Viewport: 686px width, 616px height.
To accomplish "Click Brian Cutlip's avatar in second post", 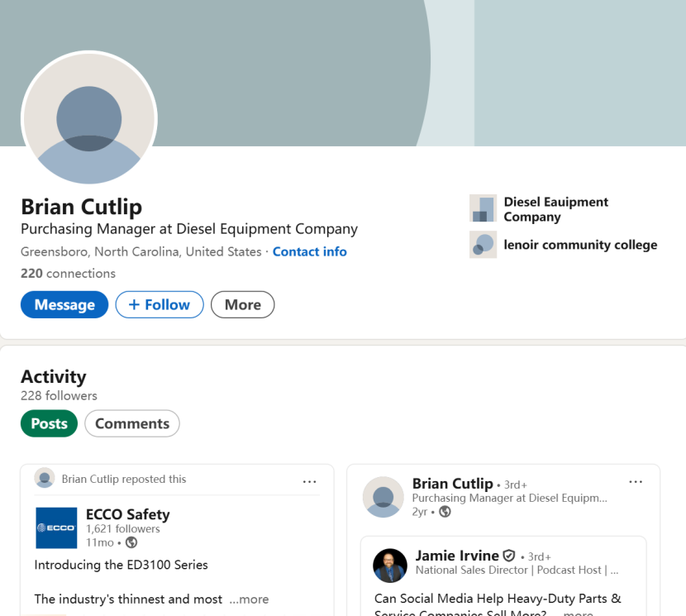I will (383, 497).
